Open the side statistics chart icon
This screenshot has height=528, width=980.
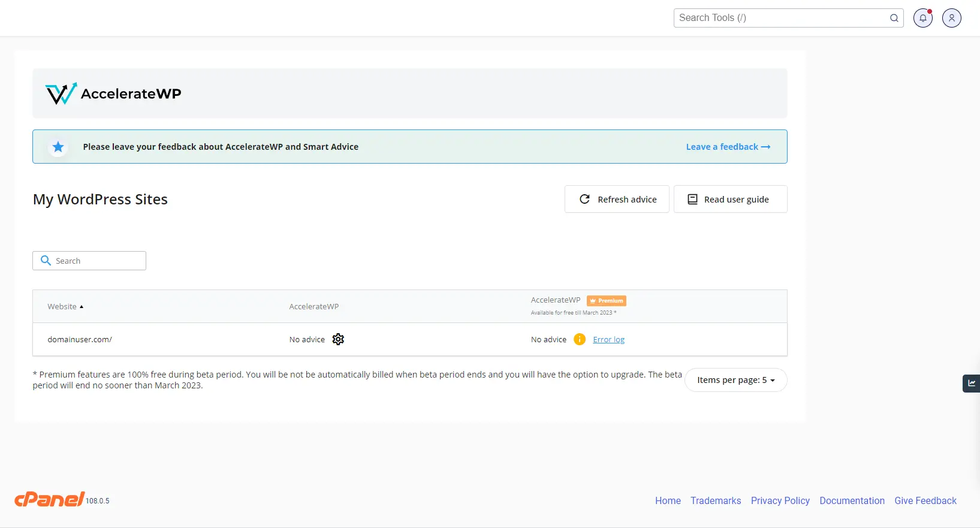(971, 384)
